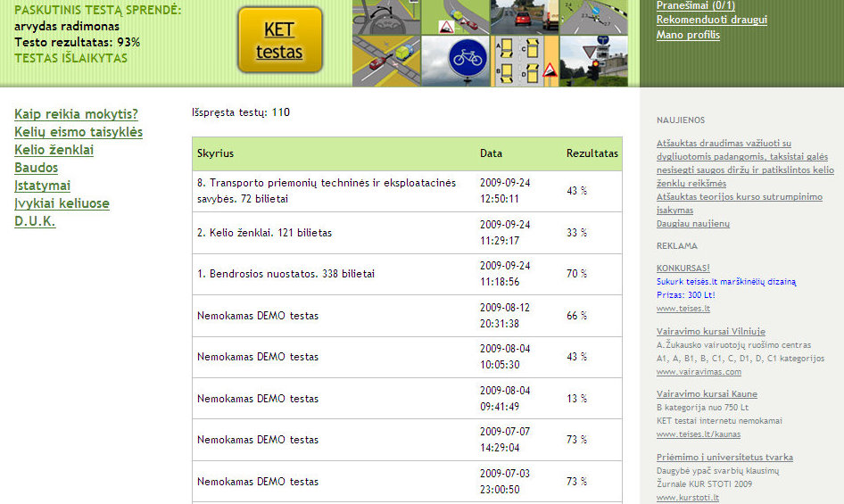Open Vairavimo kursai Vilniuje ad
The image size is (844, 504).
710,331
